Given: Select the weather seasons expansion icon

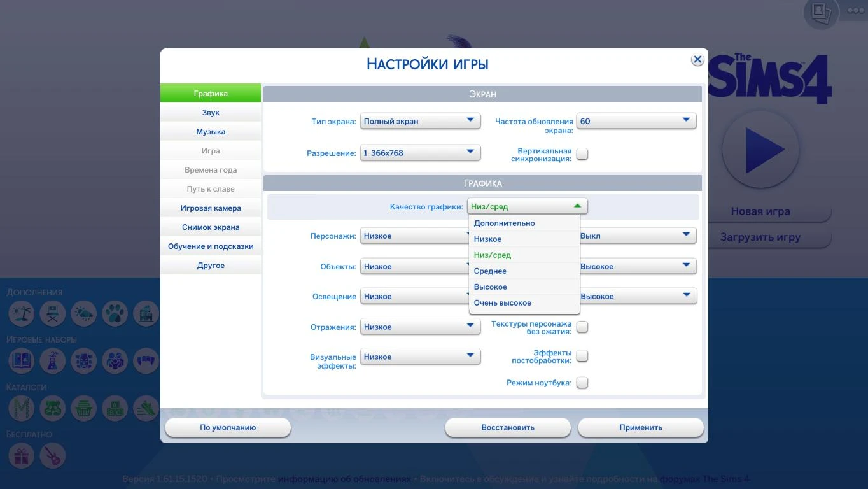Looking at the screenshot, I should pos(84,313).
